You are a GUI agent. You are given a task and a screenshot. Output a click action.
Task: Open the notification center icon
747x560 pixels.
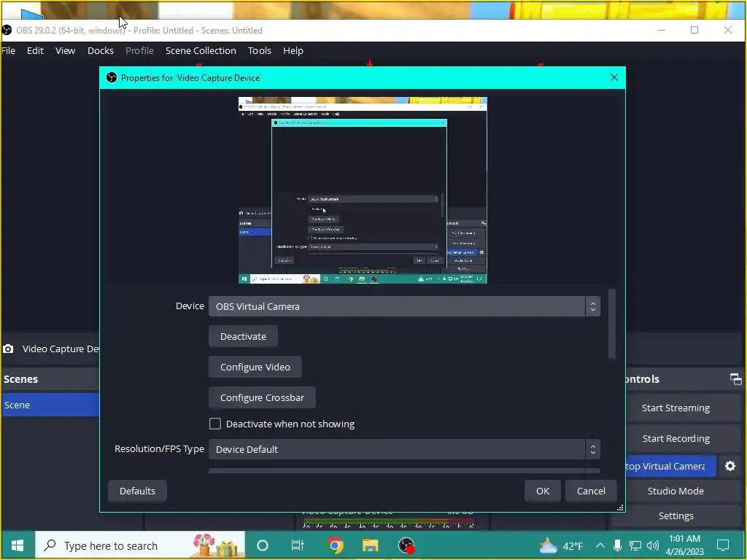tap(723, 545)
